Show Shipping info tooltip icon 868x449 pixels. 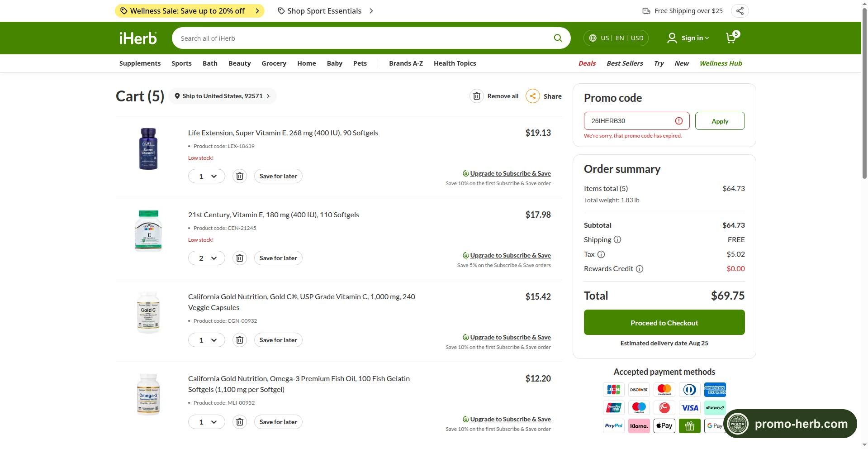617,240
